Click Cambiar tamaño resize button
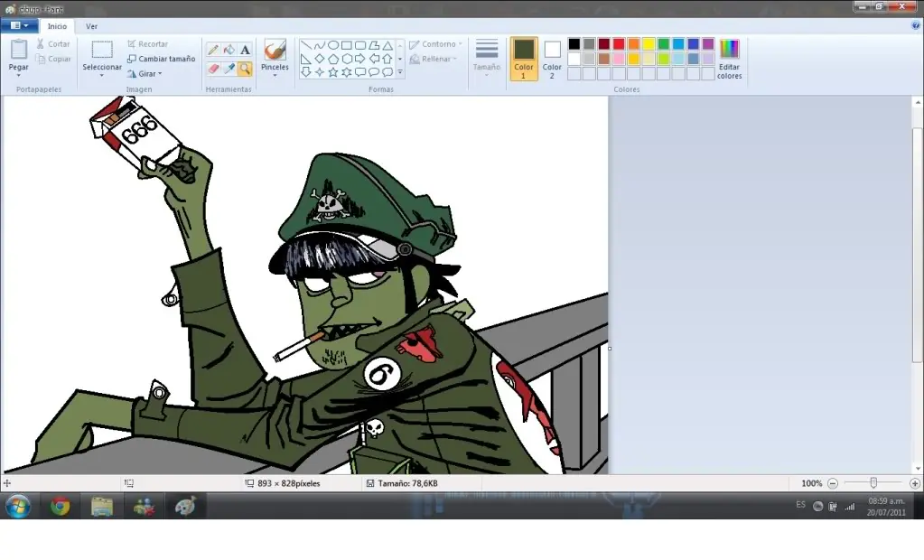Screen dimensions: 924x560 click(161, 59)
